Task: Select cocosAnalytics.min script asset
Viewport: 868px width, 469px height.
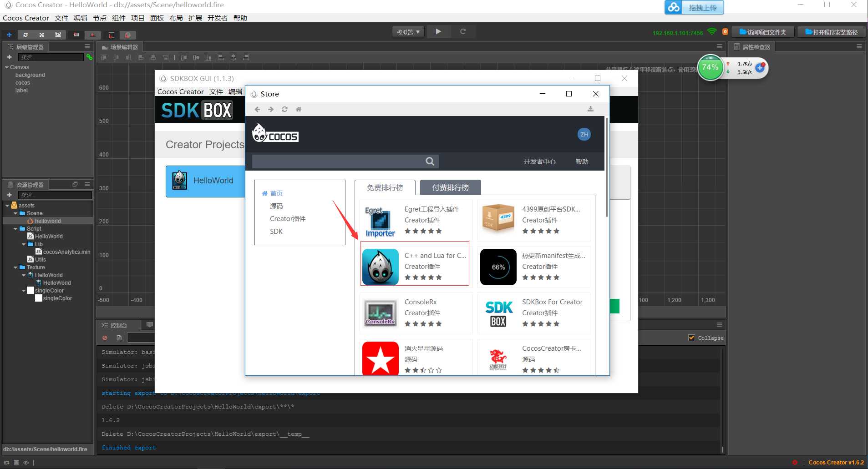Action: point(66,252)
